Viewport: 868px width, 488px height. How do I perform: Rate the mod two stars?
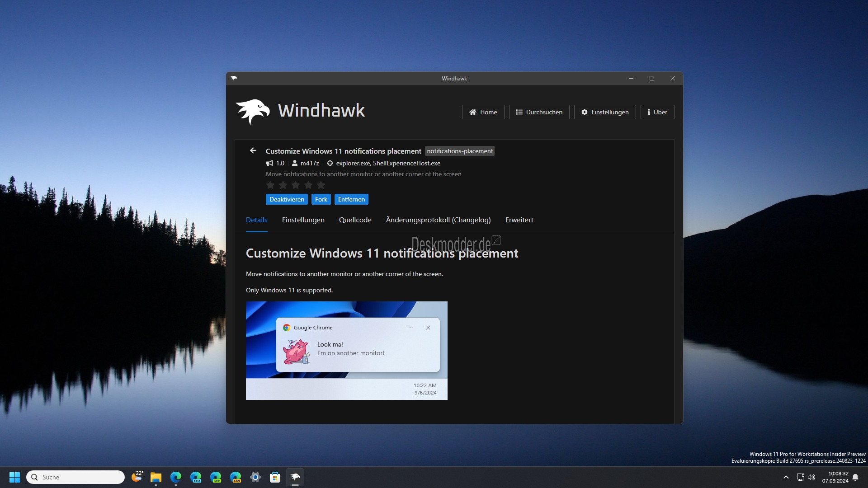[283, 185]
